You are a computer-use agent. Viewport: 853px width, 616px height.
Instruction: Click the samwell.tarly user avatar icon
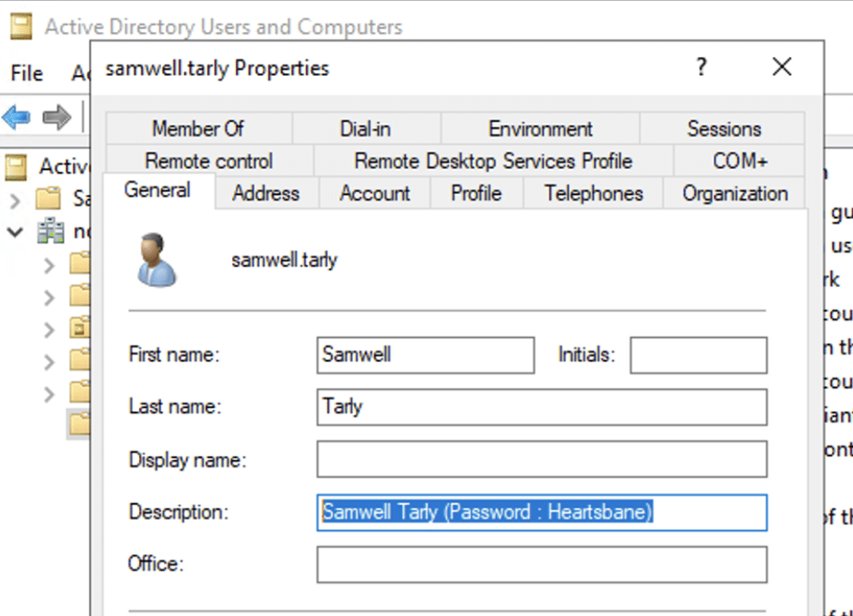pyautogui.click(x=156, y=260)
